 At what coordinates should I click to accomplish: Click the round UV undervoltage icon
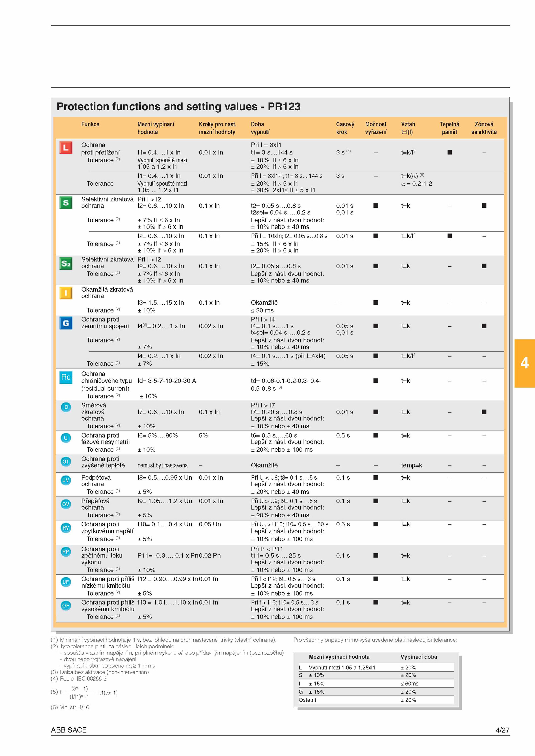[66, 480]
